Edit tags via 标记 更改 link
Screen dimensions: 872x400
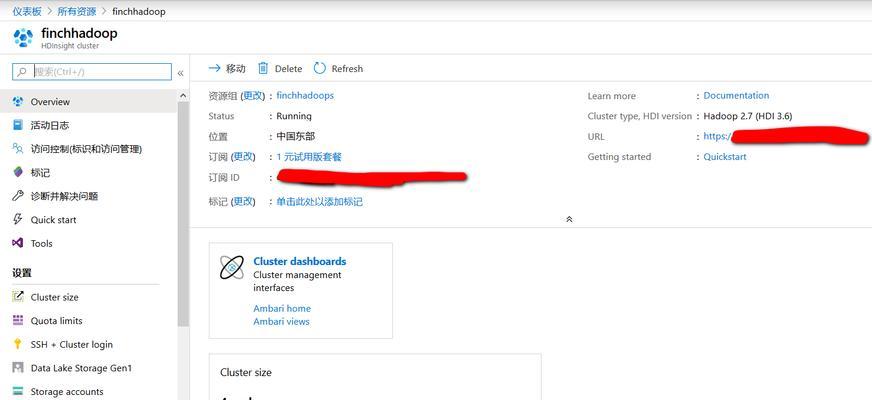(x=243, y=201)
